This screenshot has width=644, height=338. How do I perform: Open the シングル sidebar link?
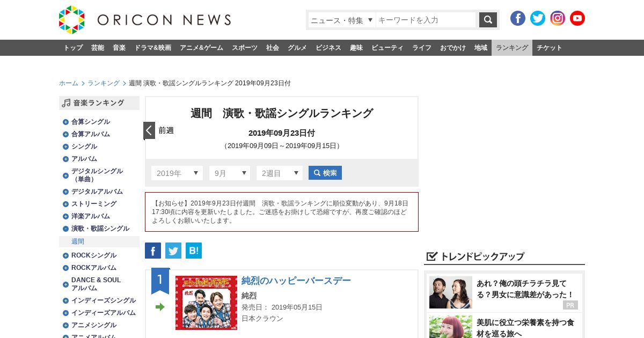pyautogui.click(x=84, y=146)
